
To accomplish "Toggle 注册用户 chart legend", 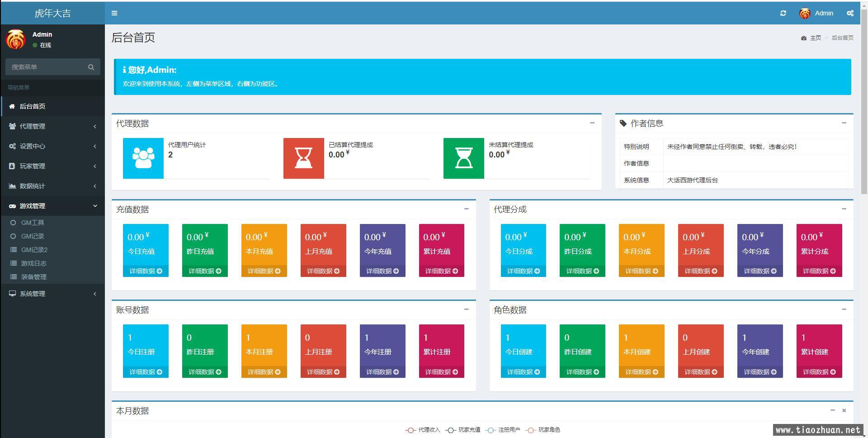I will point(503,430).
